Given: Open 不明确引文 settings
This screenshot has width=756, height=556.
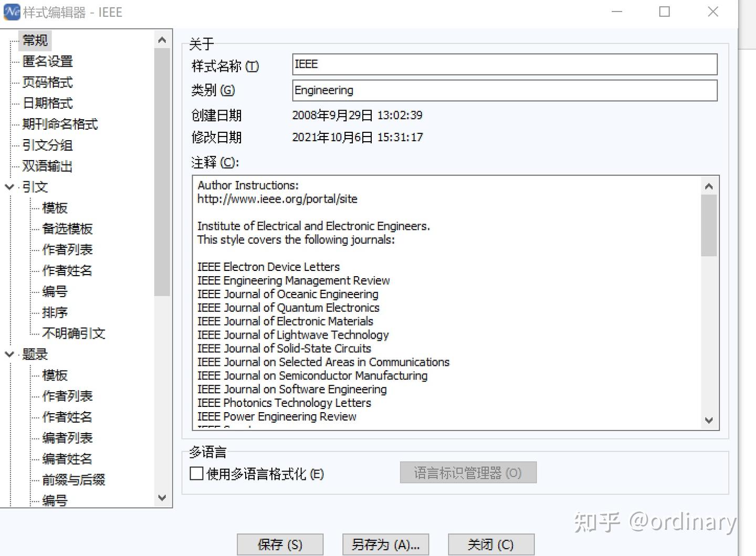Looking at the screenshot, I should point(73,333).
